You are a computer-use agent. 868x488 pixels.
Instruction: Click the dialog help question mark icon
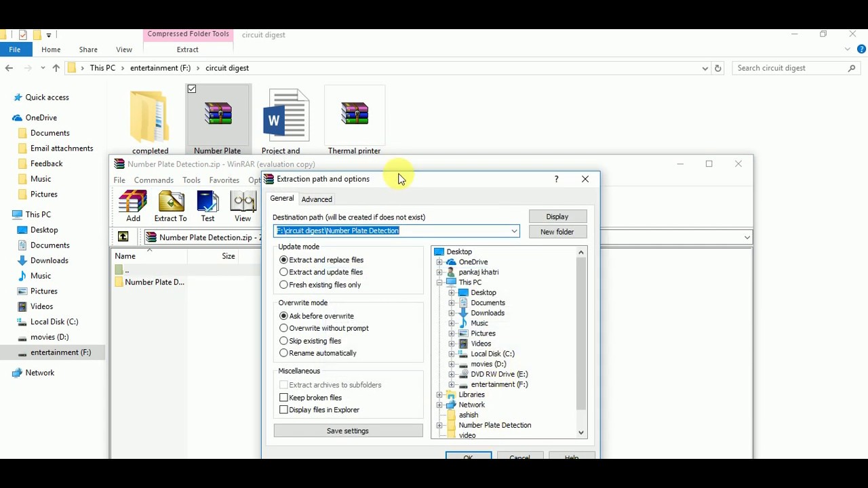point(556,179)
